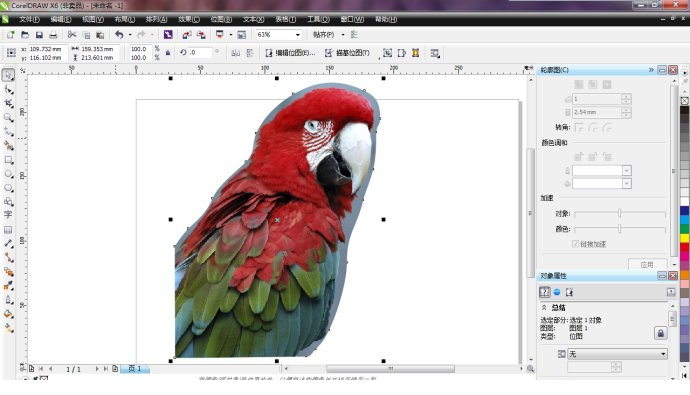Choose the Rectangle tool

point(8,160)
